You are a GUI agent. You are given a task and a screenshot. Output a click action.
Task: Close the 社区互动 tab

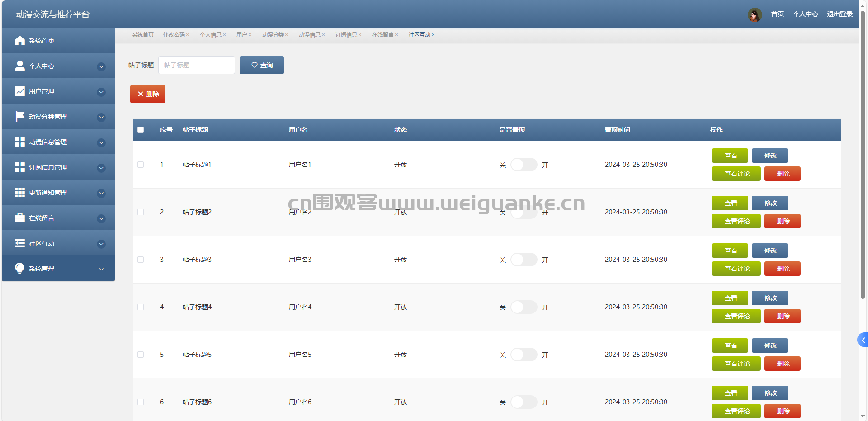(433, 35)
